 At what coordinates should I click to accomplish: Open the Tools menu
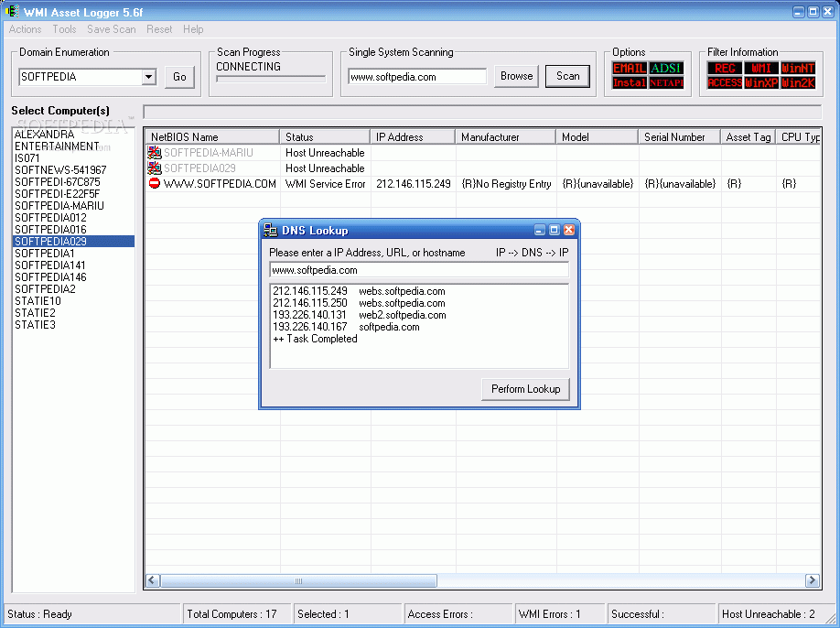[64, 29]
